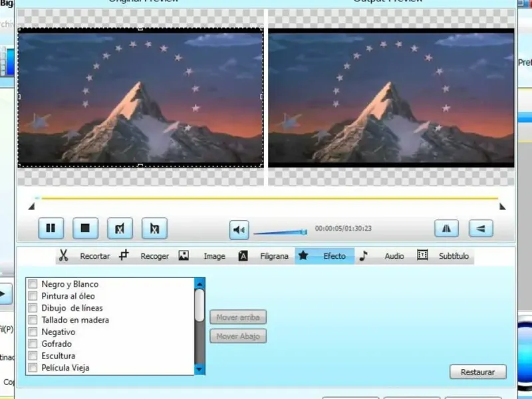Click the timecode 00:00:05/01:30:23
This screenshot has width=532, height=399.
343,228
